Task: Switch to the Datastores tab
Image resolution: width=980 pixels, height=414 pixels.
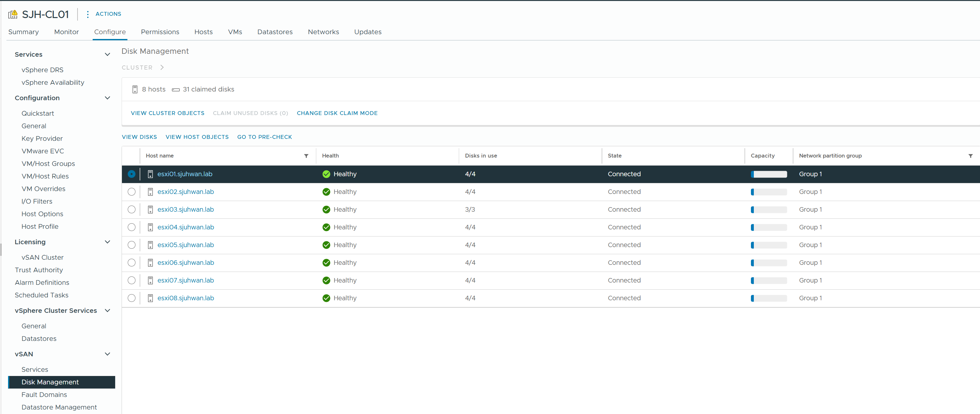Action: [275, 32]
